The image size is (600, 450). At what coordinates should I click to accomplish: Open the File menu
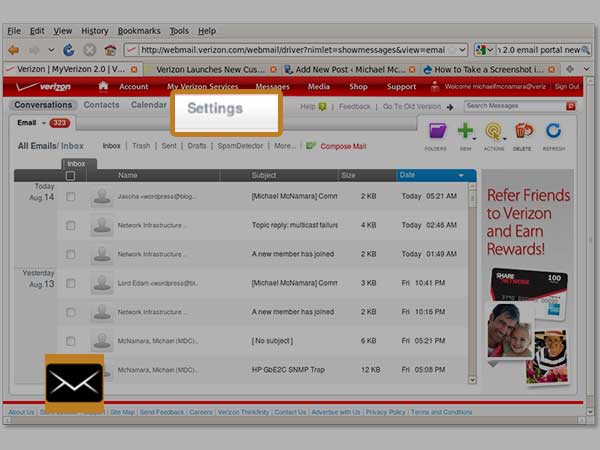[14, 31]
